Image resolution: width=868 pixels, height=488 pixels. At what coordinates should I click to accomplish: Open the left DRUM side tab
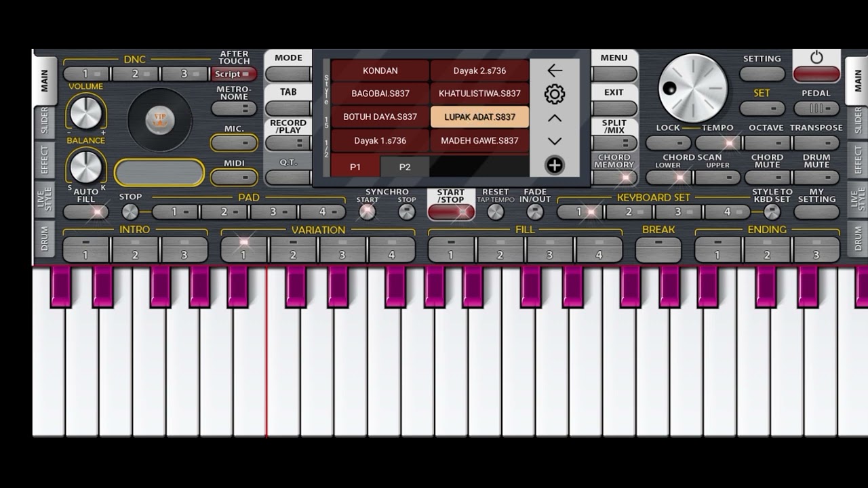pos(45,239)
